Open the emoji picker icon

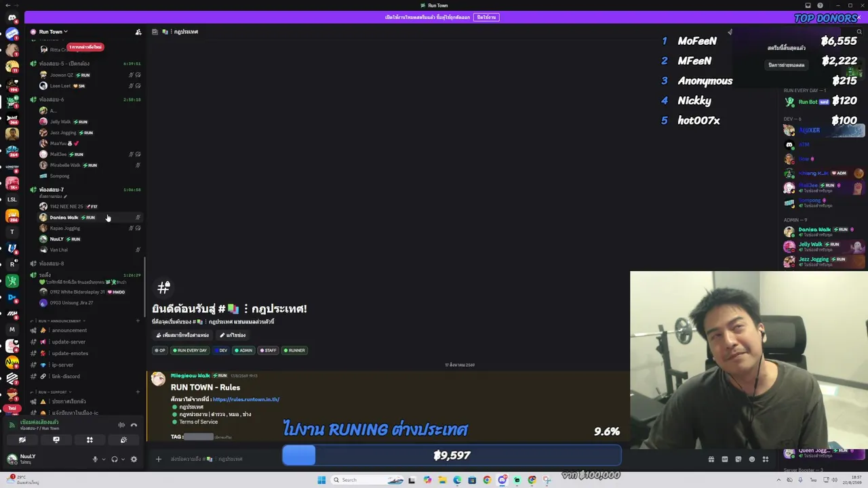tap(752, 459)
